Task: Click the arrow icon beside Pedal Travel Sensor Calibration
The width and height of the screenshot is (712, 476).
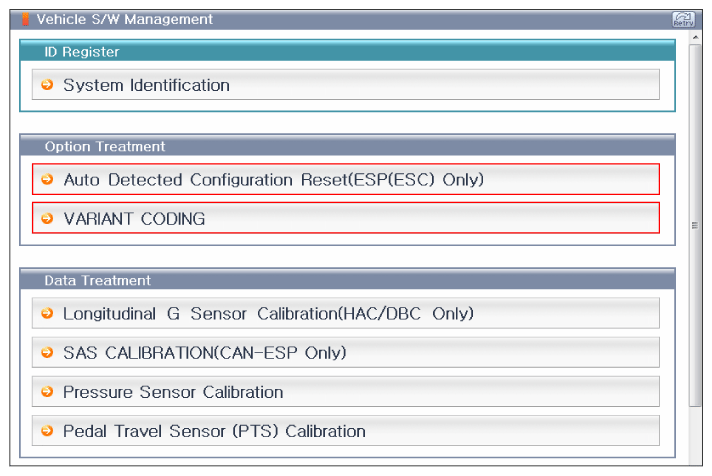Action: (47, 431)
